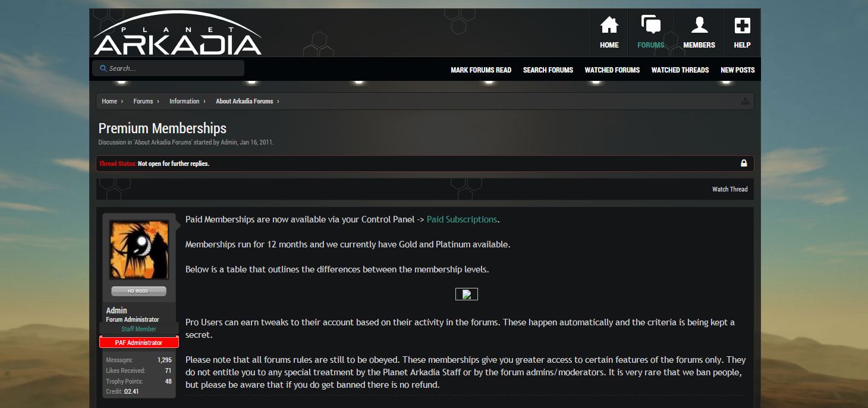Open the Admin username profile link

coord(117,310)
